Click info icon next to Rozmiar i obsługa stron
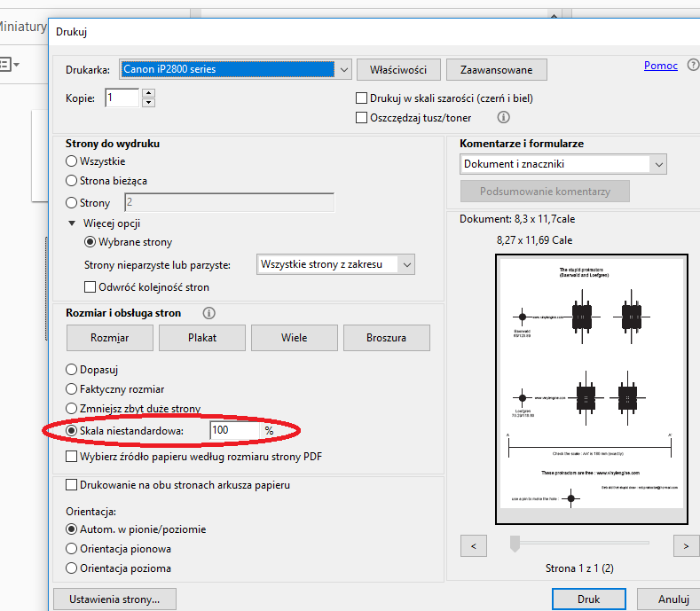This screenshot has height=611, width=700. [x=209, y=313]
